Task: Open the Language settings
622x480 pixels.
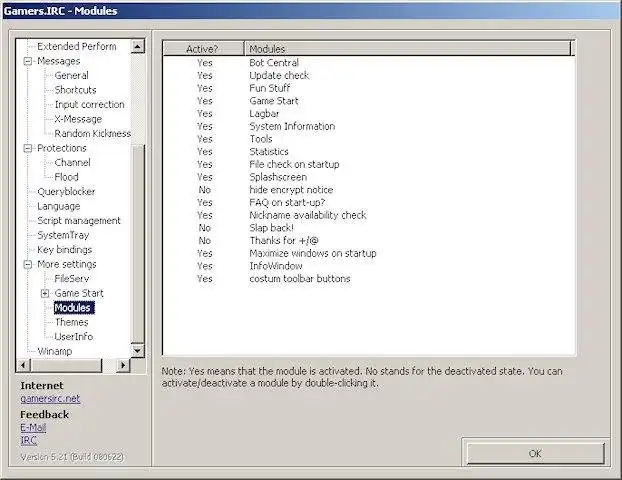Action: click(x=58, y=207)
